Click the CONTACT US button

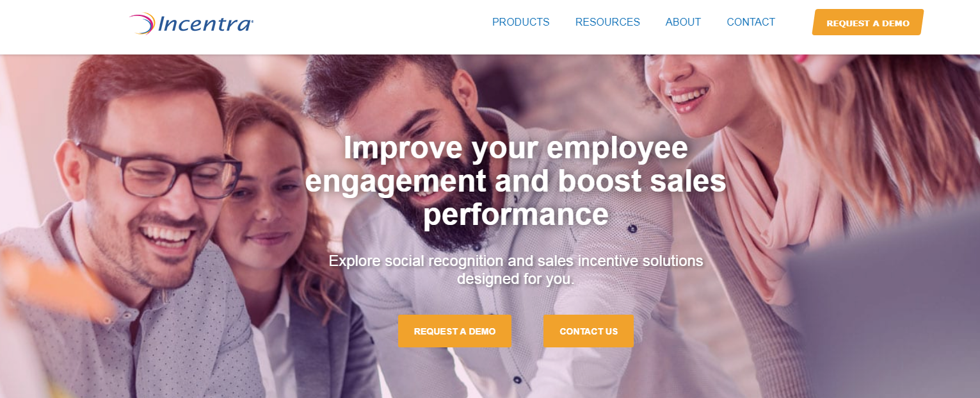tap(588, 331)
